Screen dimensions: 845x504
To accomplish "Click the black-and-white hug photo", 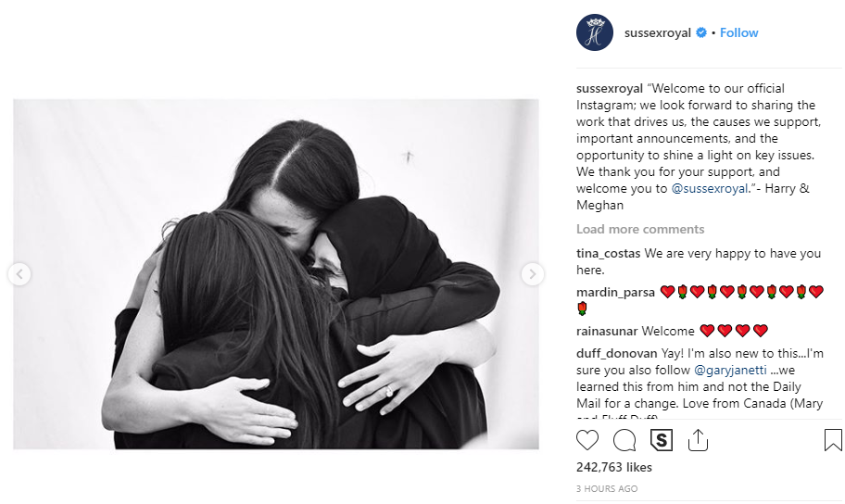I will point(276,274).
